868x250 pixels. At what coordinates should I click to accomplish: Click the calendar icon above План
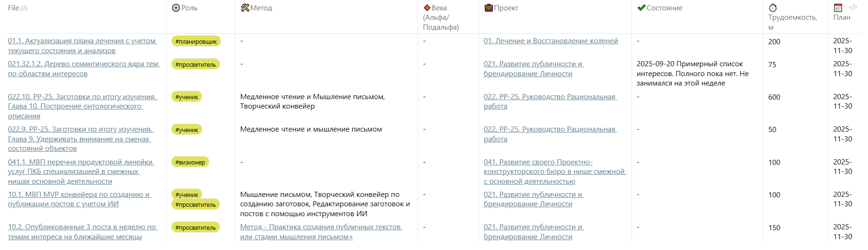click(x=838, y=8)
